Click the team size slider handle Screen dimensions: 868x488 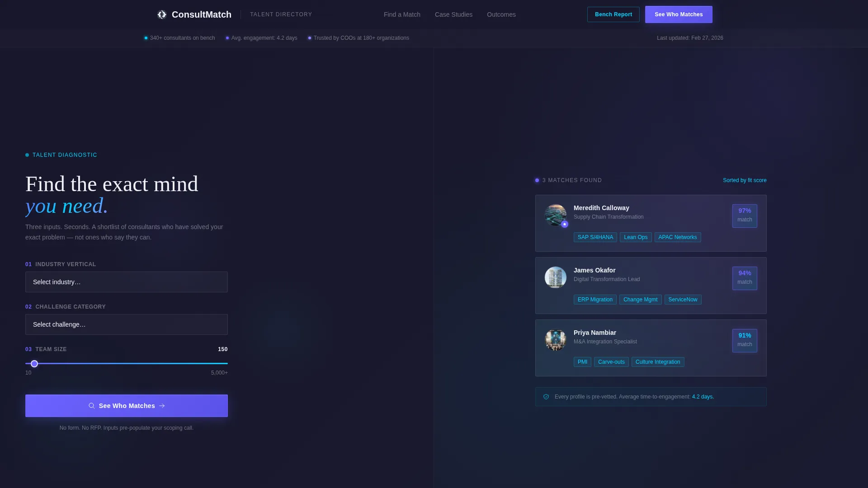tap(34, 364)
